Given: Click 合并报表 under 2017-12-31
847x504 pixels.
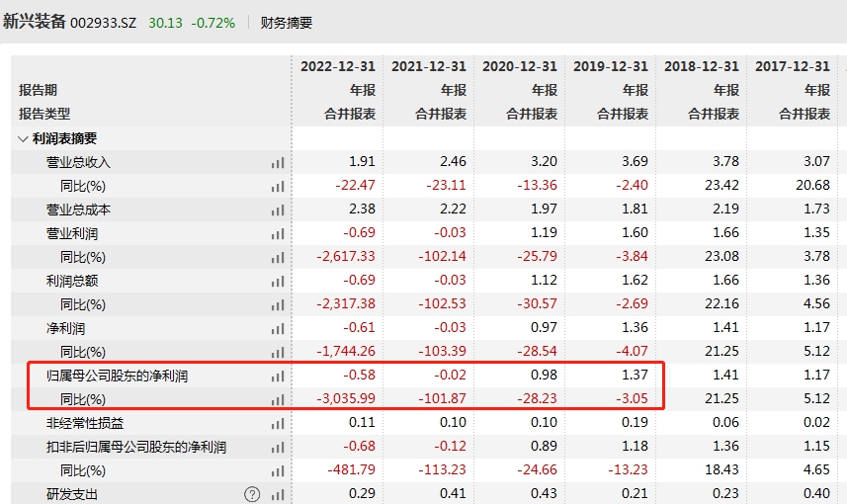Looking at the screenshot, I should point(805,114).
